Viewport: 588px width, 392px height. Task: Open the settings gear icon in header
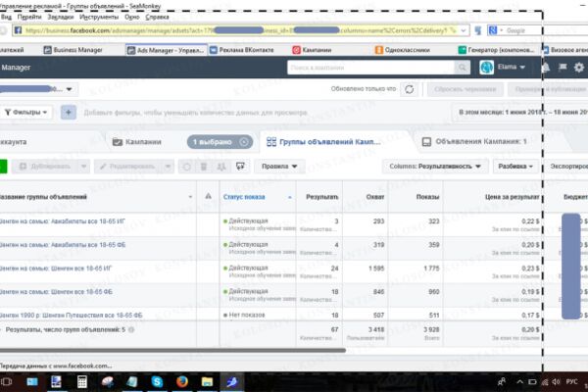pyautogui.click(x=579, y=68)
